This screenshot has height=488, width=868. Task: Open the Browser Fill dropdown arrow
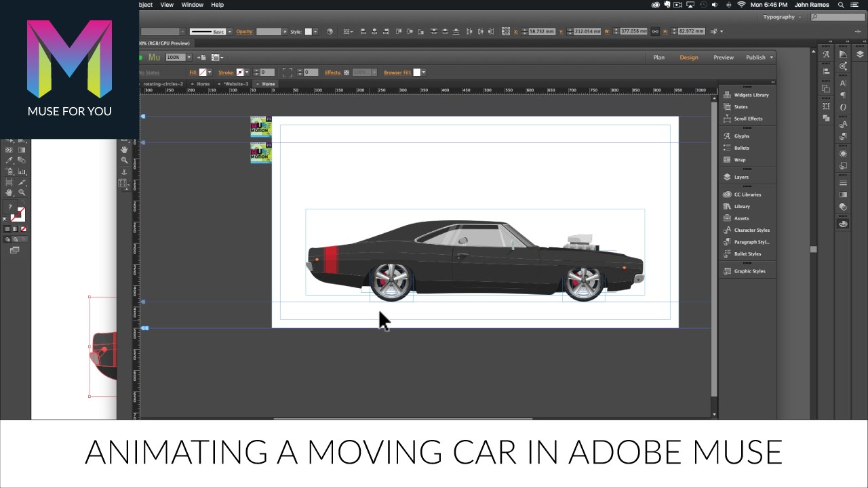425,73
